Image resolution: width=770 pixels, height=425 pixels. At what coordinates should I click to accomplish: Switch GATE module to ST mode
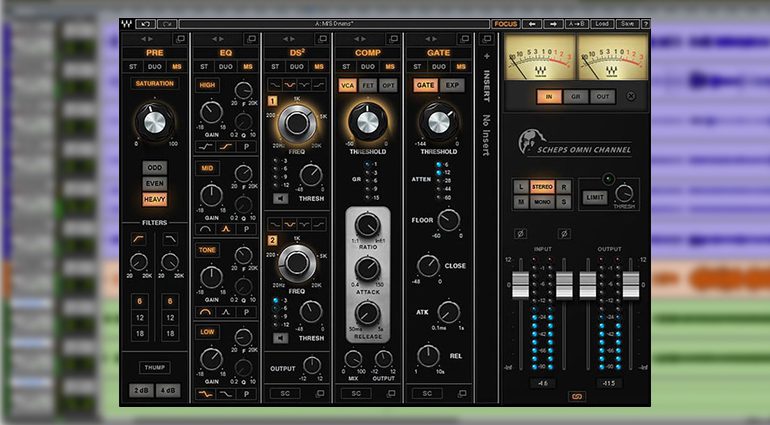pos(417,66)
